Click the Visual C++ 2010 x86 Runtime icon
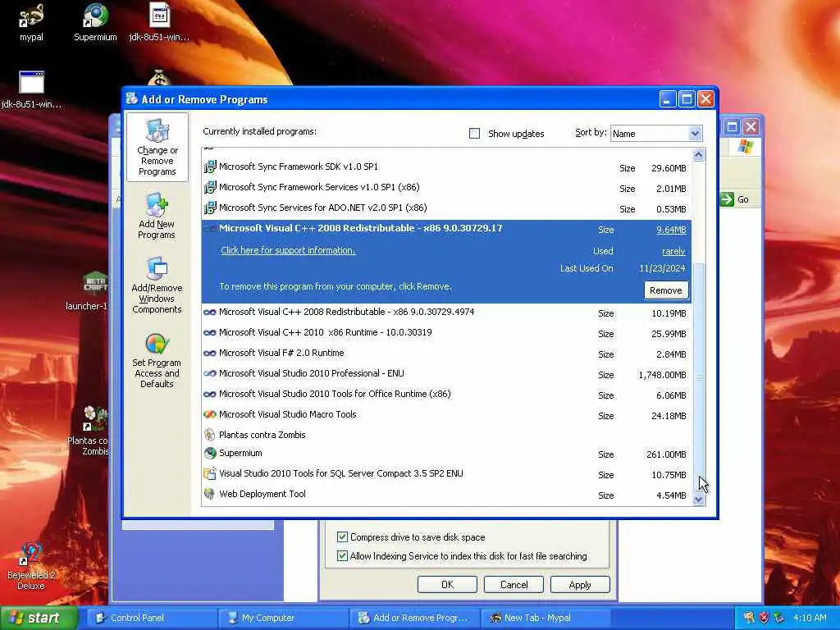This screenshot has height=630, width=840. 210,333
